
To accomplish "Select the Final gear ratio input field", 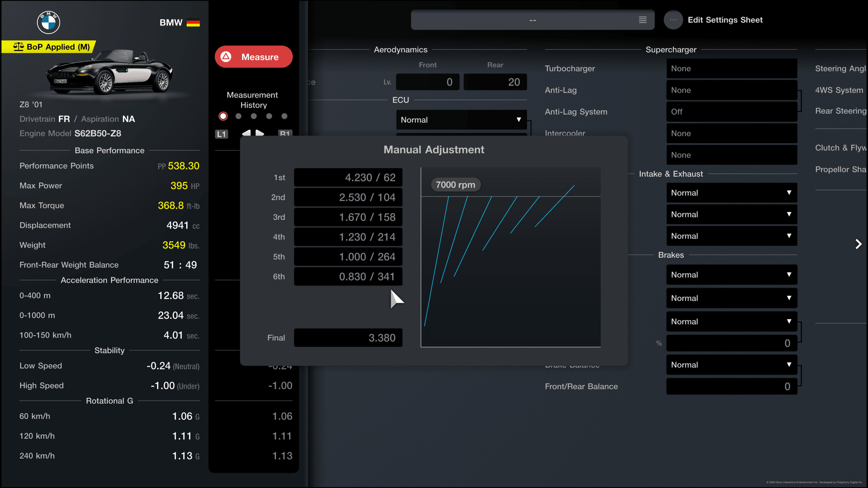I will point(348,337).
